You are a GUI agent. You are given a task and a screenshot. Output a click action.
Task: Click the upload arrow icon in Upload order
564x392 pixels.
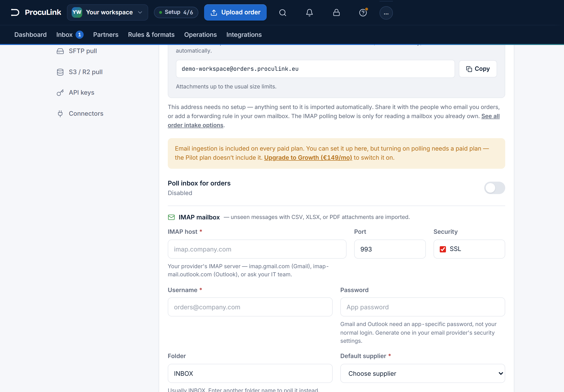(x=214, y=12)
